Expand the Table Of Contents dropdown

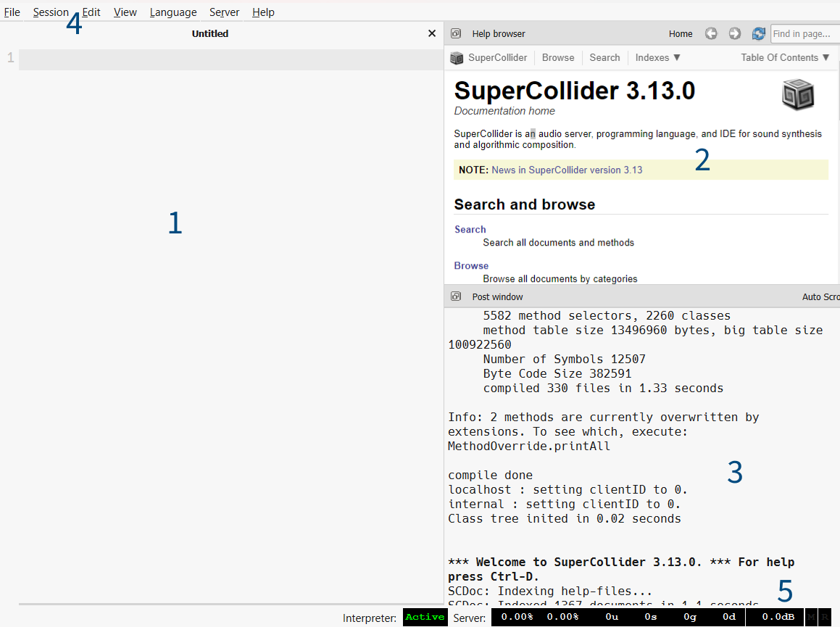[785, 57]
